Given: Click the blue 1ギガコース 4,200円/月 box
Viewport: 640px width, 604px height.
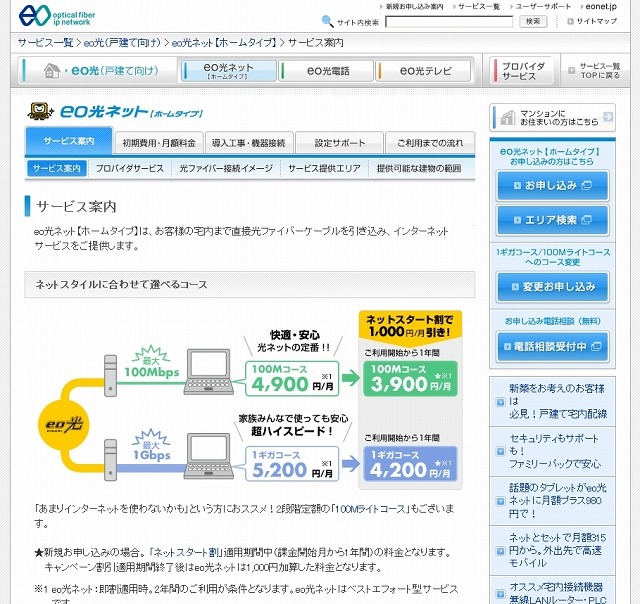Looking at the screenshot, I should coord(410,464).
